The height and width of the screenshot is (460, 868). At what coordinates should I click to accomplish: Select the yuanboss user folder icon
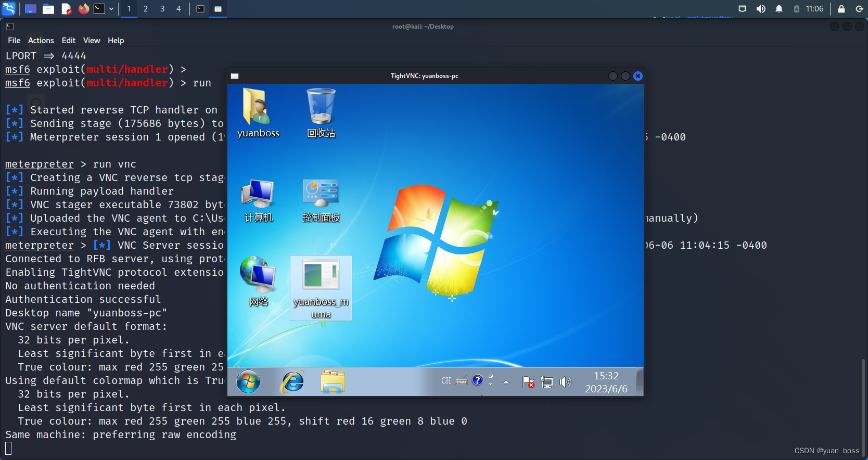pyautogui.click(x=258, y=112)
